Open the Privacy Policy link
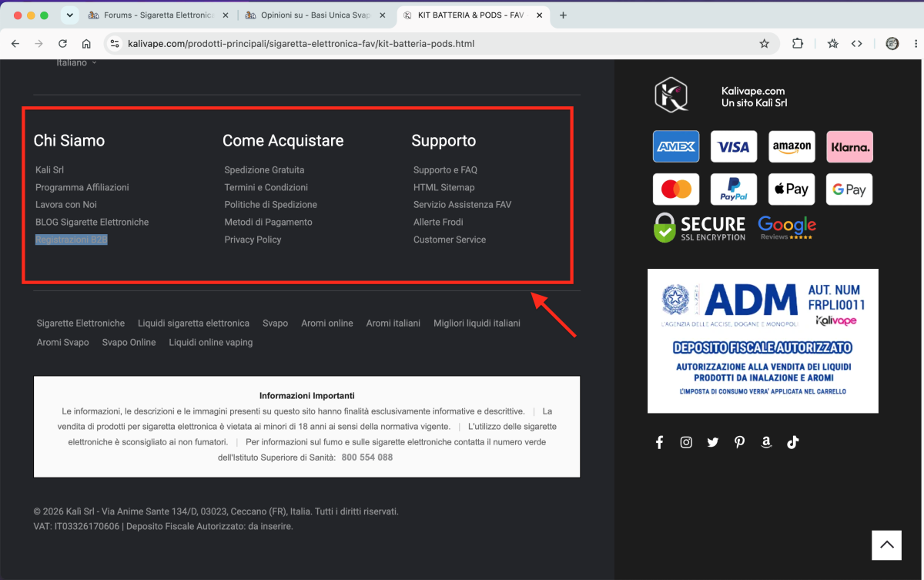 (x=253, y=240)
